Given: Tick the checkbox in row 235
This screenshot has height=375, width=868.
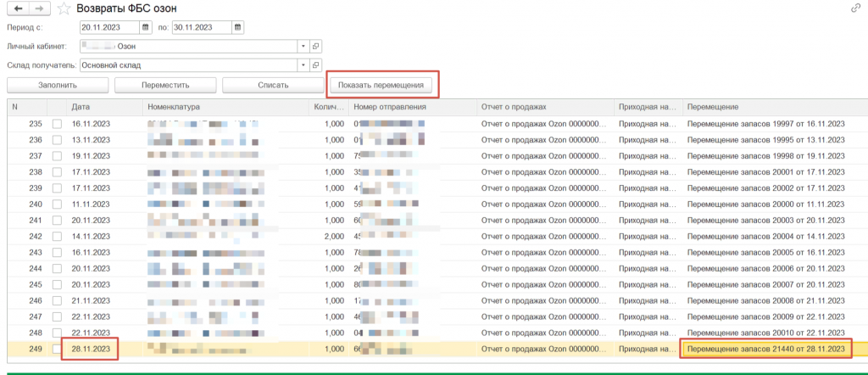Looking at the screenshot, I should click(57, 124).
